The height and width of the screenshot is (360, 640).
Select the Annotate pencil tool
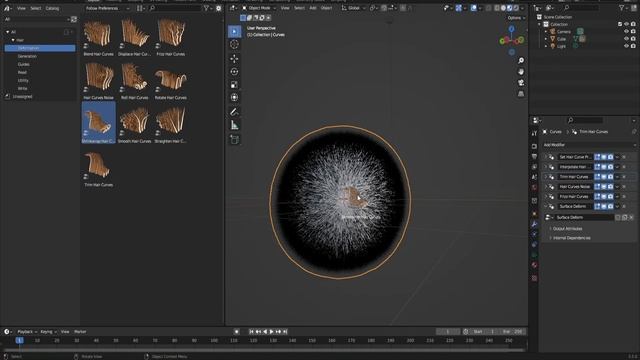point(234,112)
